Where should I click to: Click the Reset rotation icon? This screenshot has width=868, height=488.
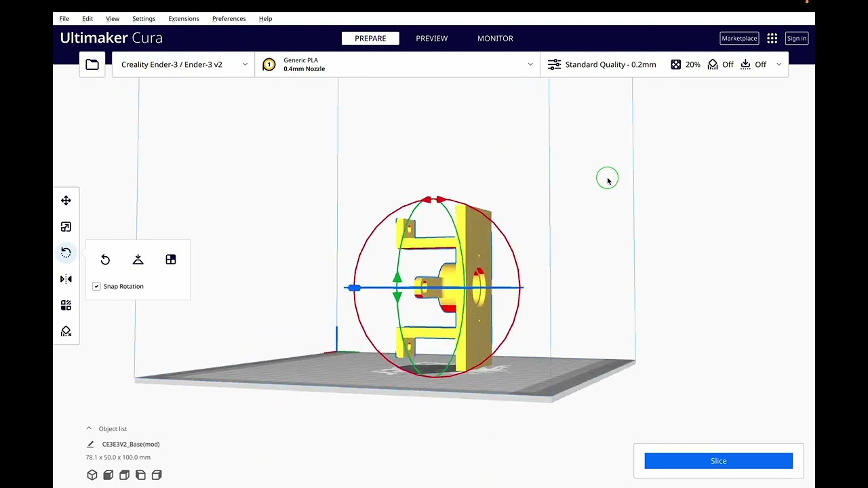pos(105,260)
